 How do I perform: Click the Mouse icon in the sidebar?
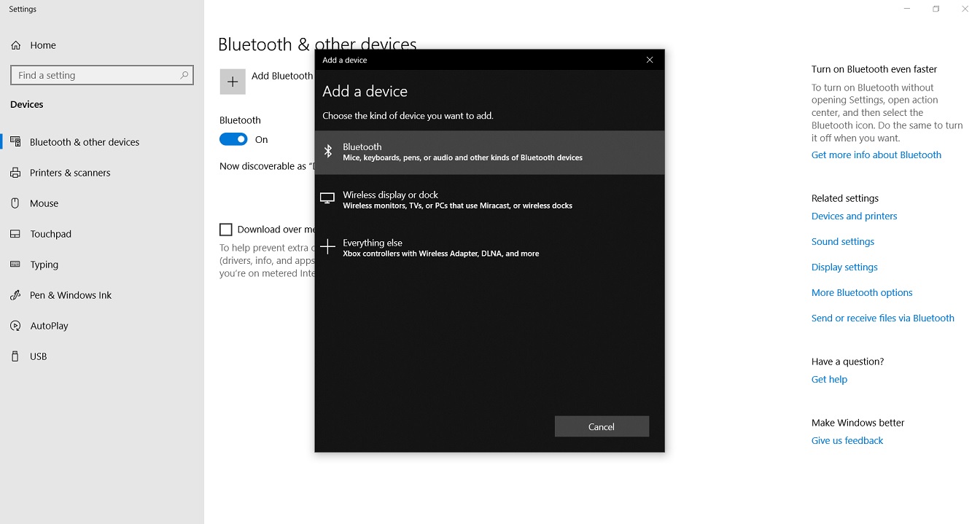pyautogui.click(x=16, y=203)
